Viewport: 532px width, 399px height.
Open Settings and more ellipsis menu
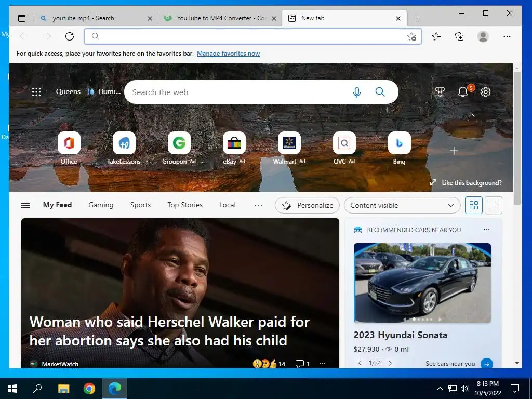coord(507,36)
